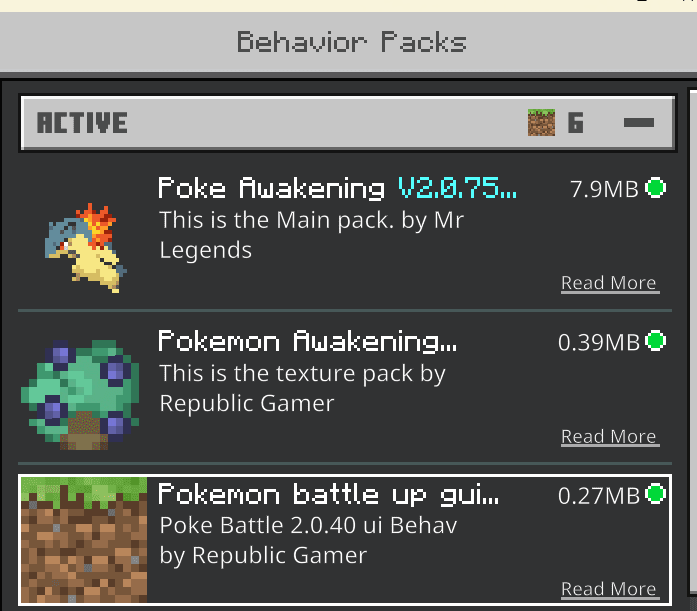Click the Behavior Packs title heading
697x611 pixels.
coord(352,42)
